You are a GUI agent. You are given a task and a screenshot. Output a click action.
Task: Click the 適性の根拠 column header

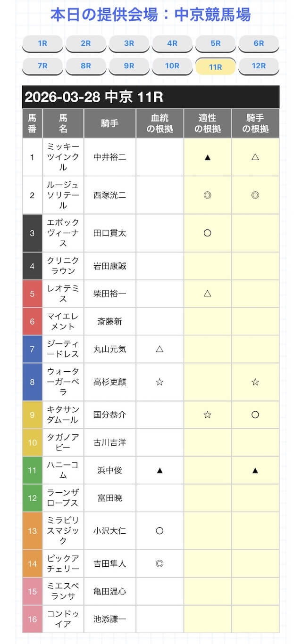pos(207,123)
